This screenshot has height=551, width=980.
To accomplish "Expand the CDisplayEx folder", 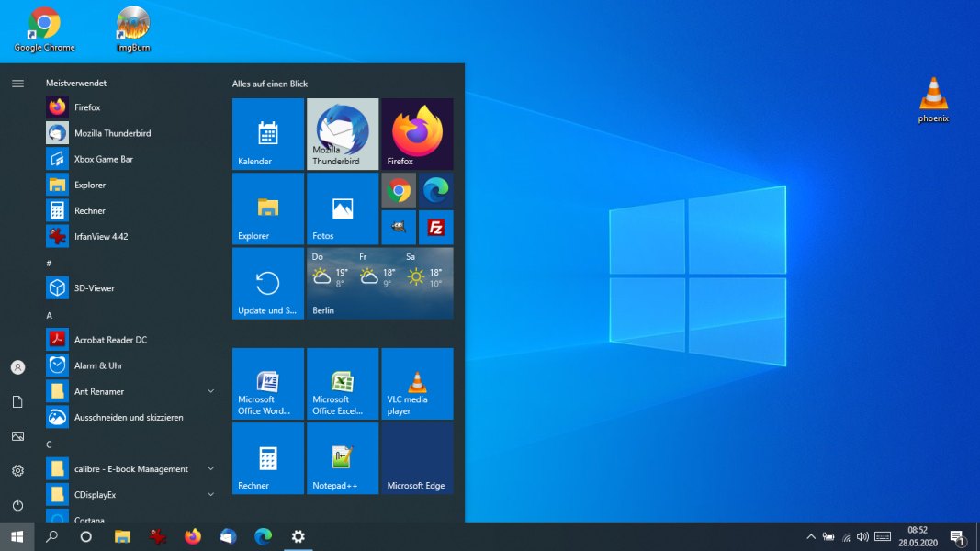I will (x=210, y=495).
